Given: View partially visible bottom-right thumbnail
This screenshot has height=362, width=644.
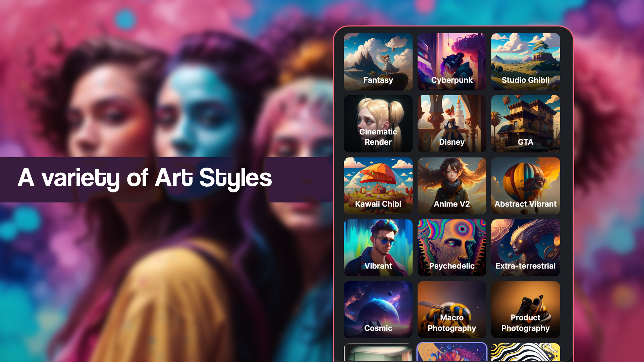Looking at the screenshot, I should [x=526, y=352].
